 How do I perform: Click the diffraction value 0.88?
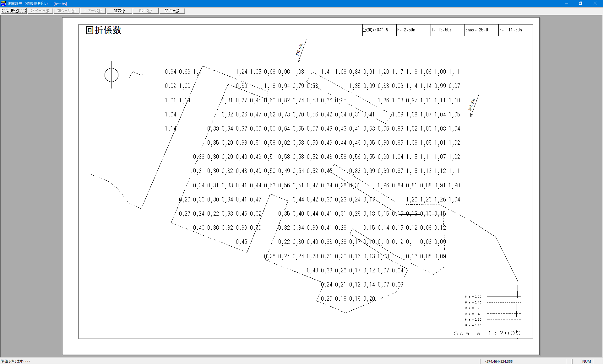[426, 185]
